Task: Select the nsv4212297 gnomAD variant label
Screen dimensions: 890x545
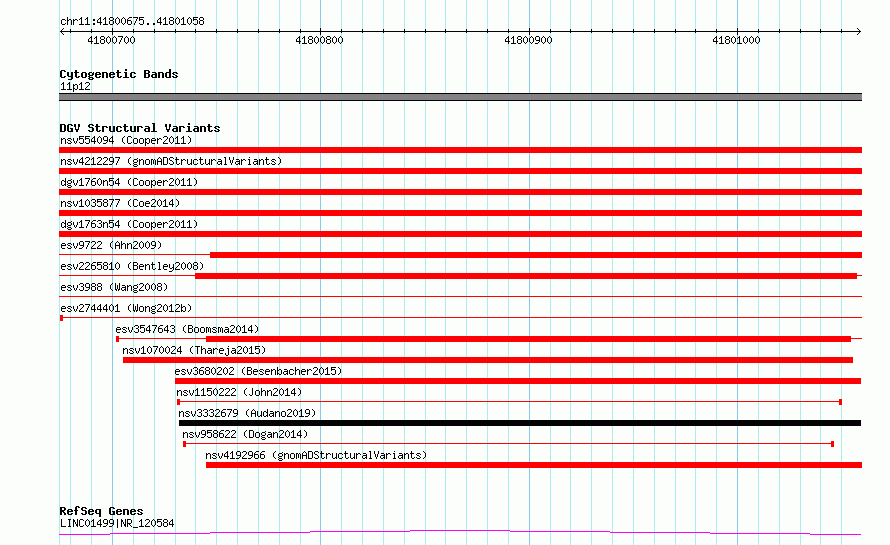Action: click(x=171, y=161)
